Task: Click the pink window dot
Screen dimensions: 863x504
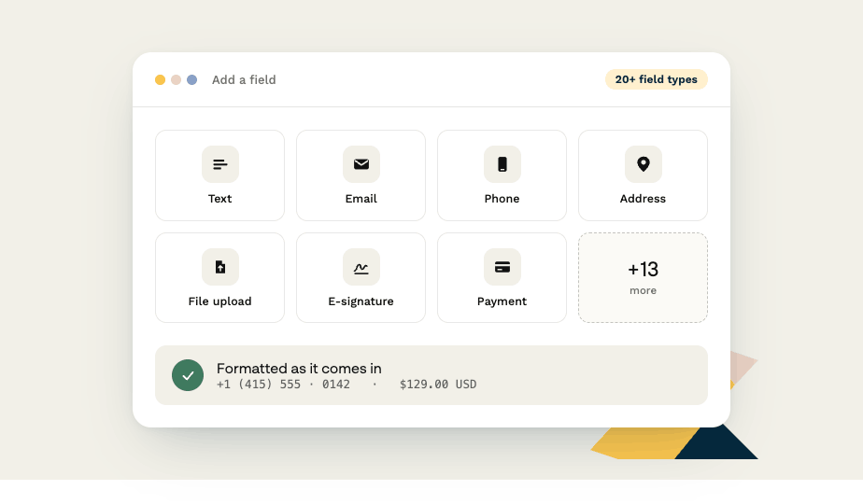Action: (x=177, y=79)
